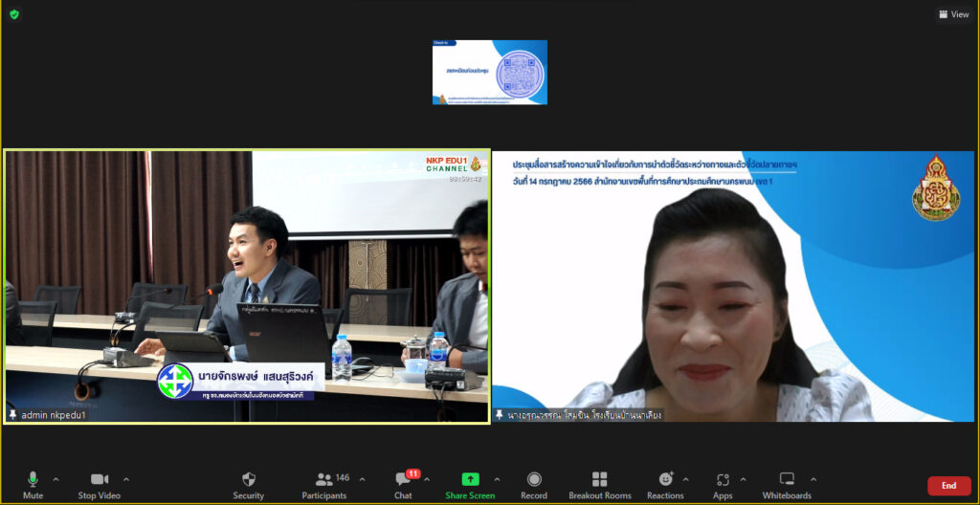The image size is (980, 505).
Task: Click the NKP EDU1 CHANNEL logo
Action: point(453,164)
